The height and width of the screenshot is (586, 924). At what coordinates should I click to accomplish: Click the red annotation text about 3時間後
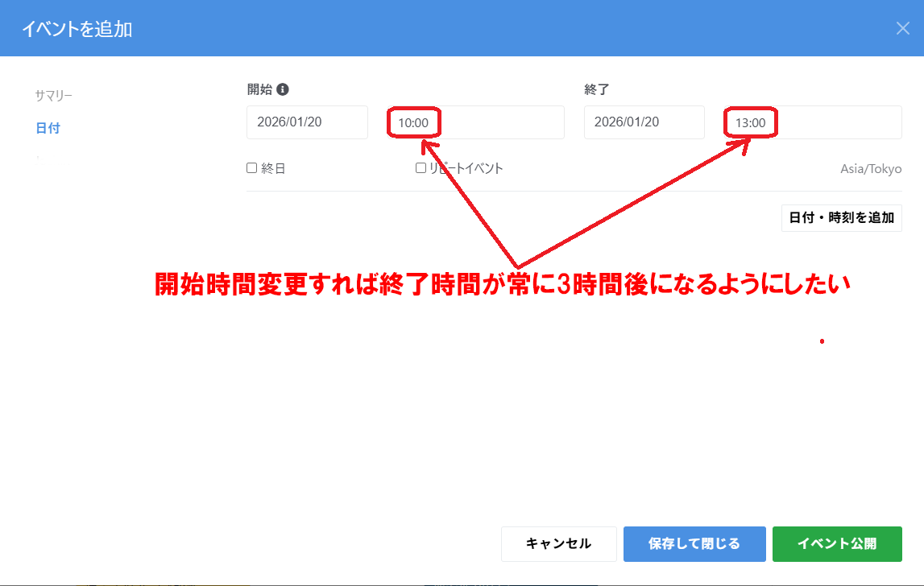click(503, 285)
